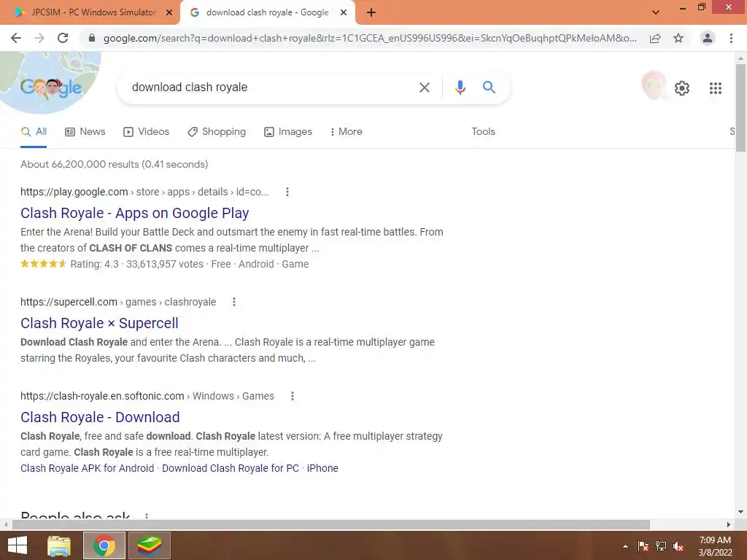
Task: Open a new browser tab
Action: click(371, 13)
